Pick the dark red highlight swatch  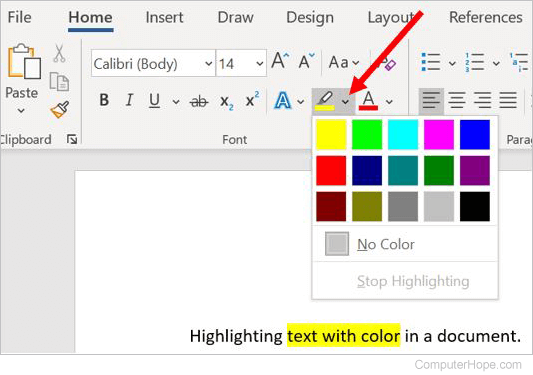pos(331,206)
